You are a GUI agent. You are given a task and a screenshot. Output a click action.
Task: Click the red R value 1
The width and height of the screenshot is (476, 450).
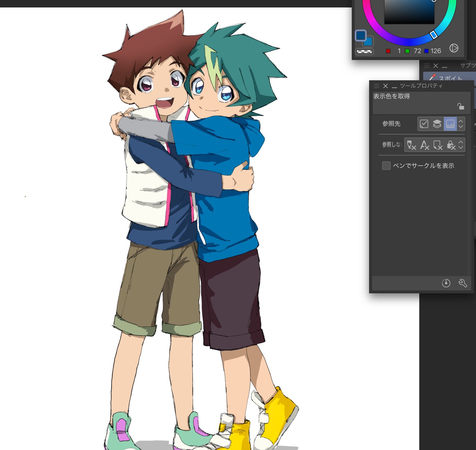point(399,51)
